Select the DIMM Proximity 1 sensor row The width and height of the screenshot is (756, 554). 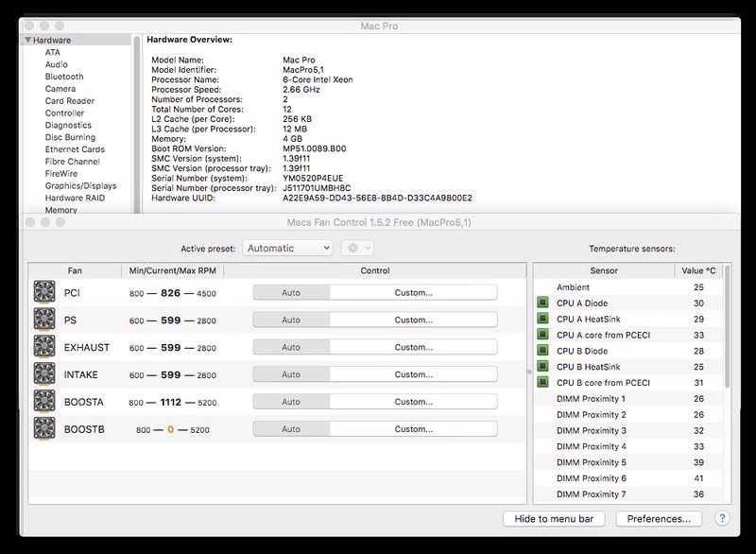coord(628,398)
